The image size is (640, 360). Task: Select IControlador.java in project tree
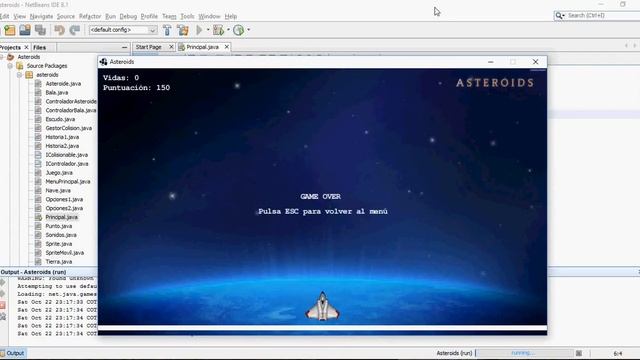(x=67, y=164)
